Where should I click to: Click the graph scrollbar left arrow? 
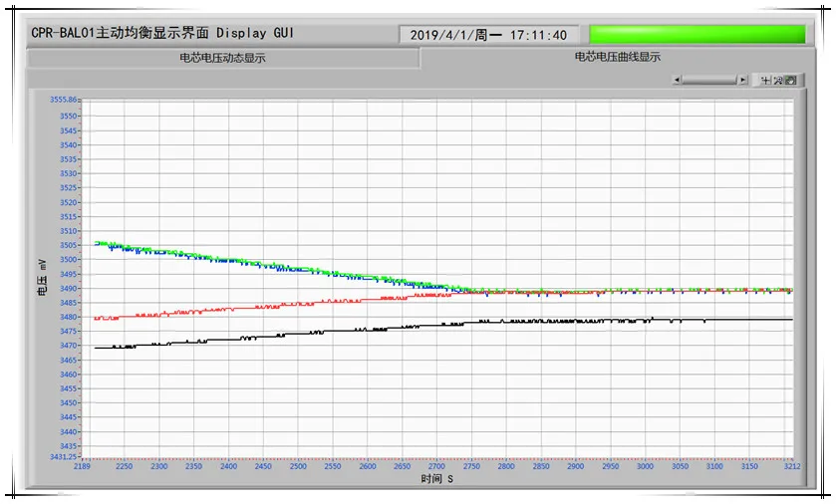tap(678, 80)
